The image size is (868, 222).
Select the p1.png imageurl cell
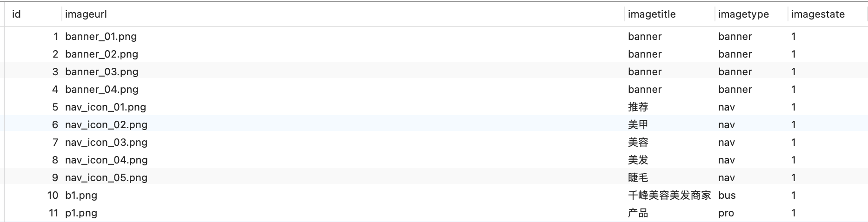click(x=343, y=213)
